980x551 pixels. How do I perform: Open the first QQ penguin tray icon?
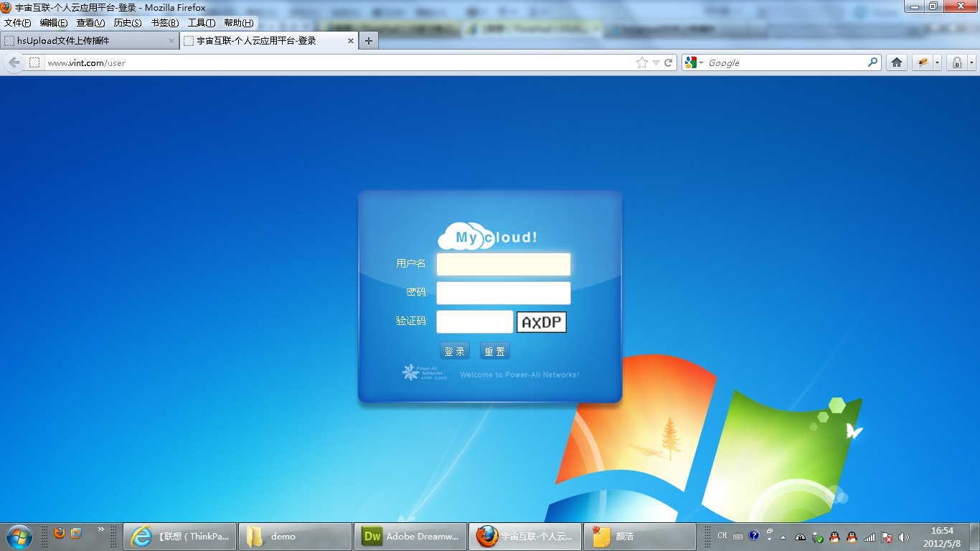[834, 537]
